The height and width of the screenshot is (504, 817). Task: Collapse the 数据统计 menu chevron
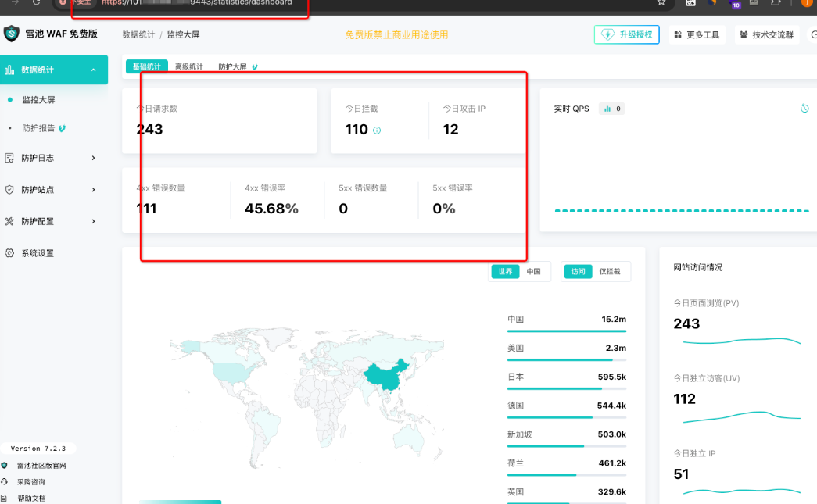pos(93,70)
